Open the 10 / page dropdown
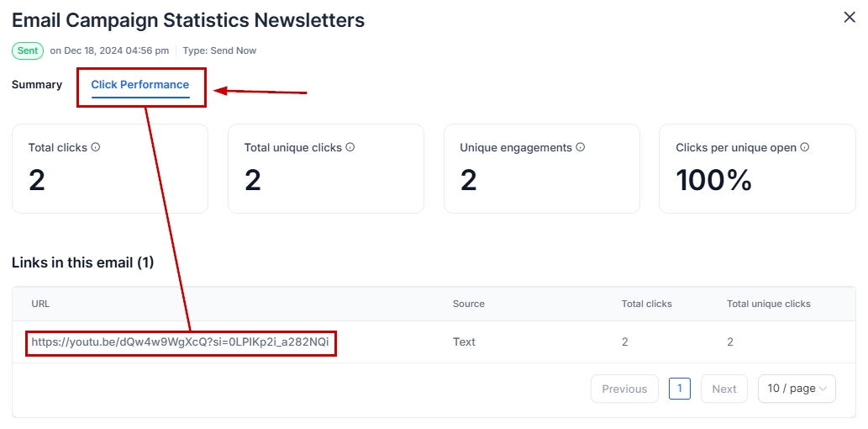Screen dimensions: 868x429 click(x=797, y=389)
